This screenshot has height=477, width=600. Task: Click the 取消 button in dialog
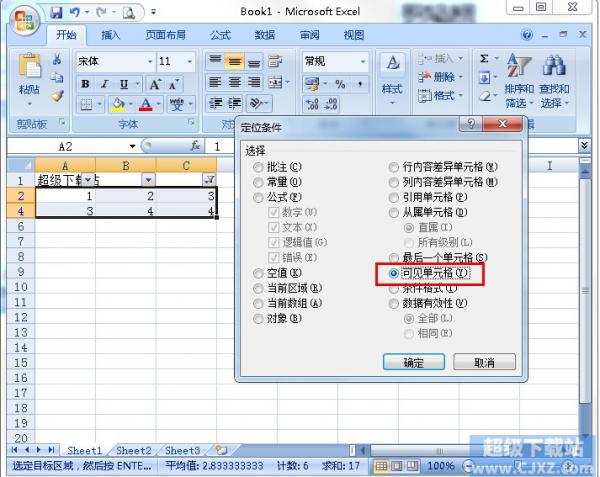[484, 362]
